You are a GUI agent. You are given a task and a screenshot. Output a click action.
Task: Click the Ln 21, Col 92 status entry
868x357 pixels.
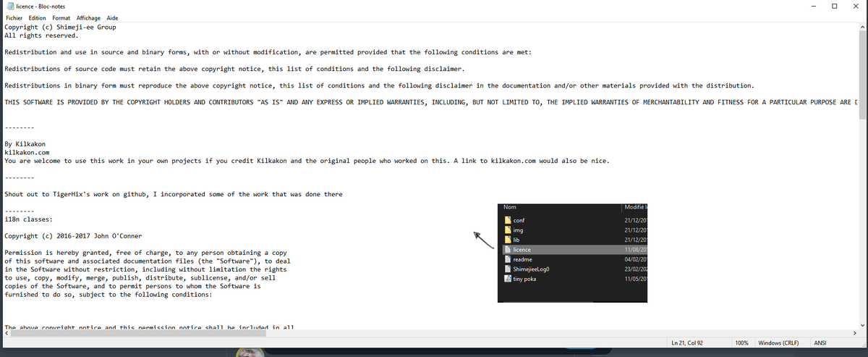tap(688, 342)
